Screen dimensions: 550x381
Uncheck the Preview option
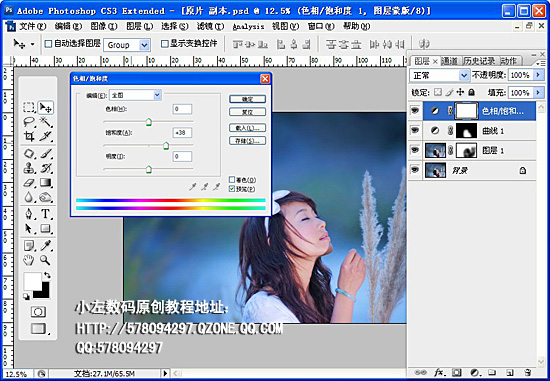coord(232,189)
